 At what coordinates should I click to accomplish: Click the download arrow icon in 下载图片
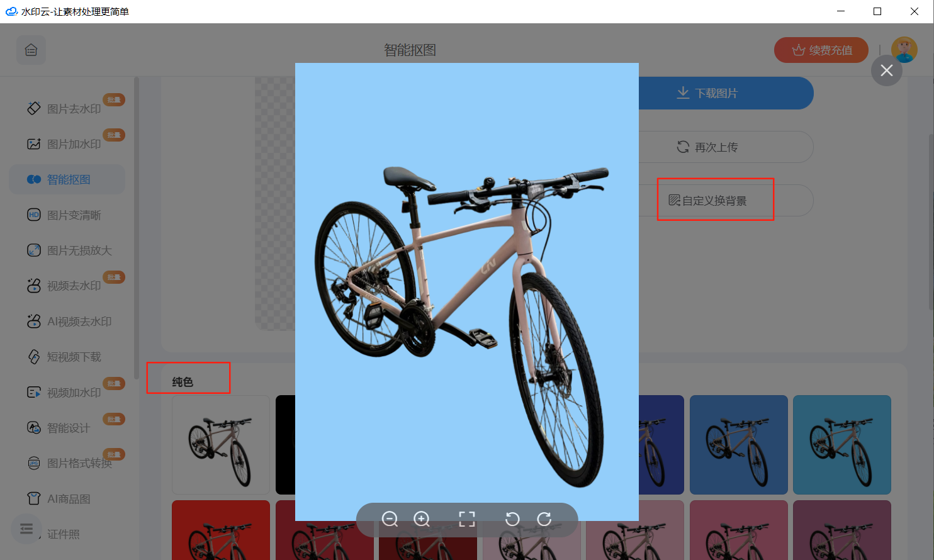pos(683,93)
